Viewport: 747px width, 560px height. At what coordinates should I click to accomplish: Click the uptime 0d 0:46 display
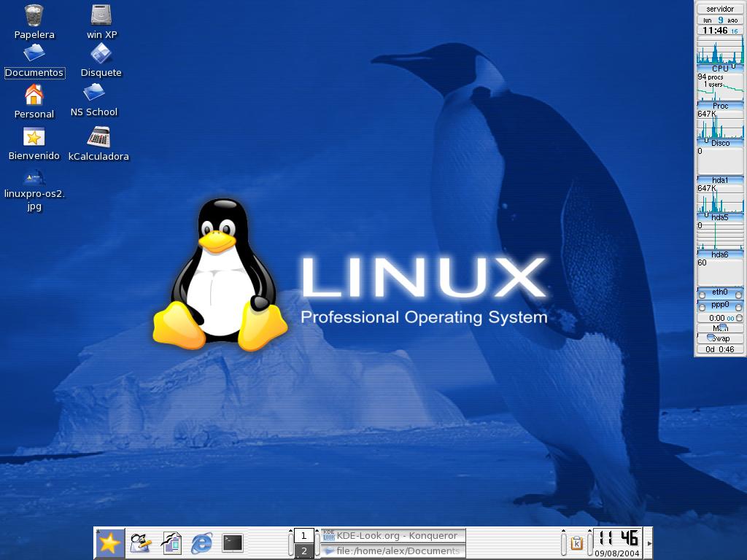click(720, 349)
